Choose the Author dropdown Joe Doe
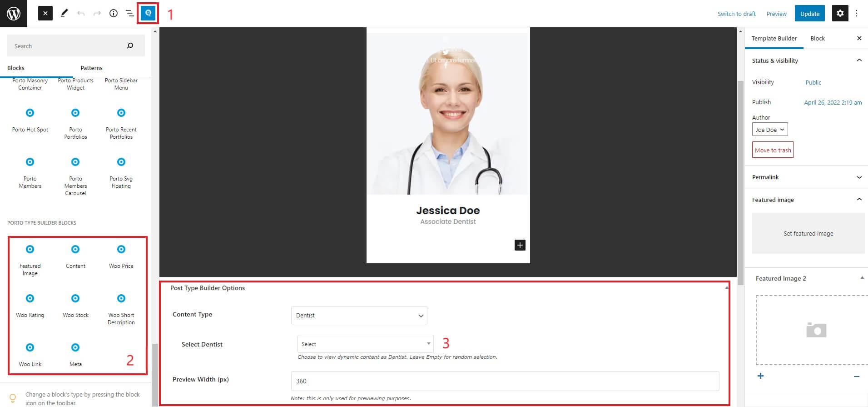This screenshot has width=868, height=407. [769, 130]
